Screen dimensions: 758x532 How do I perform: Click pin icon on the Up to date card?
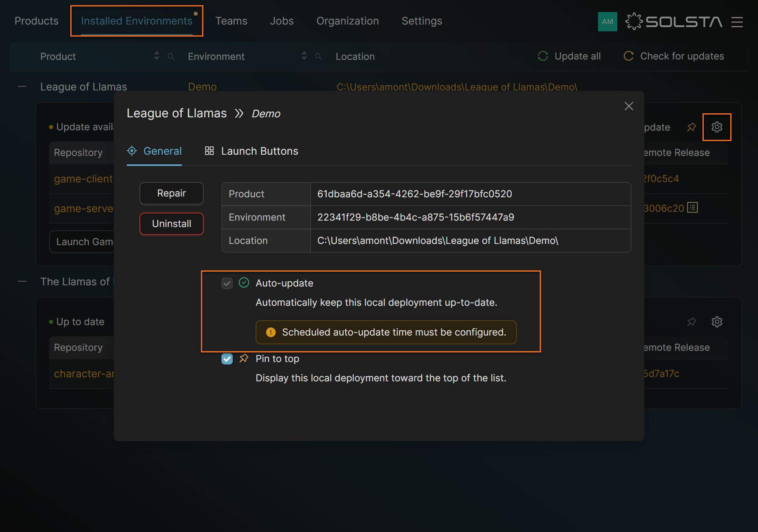[691, 322]
